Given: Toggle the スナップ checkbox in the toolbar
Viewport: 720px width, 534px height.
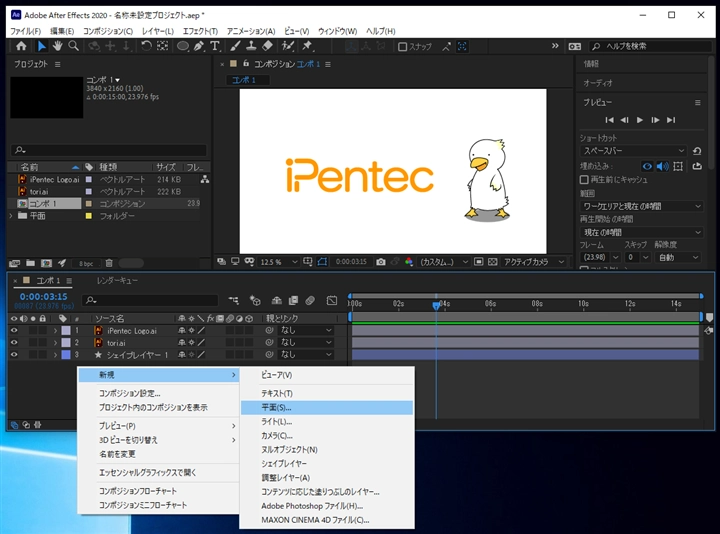Looking at the screenshot, I should pos(403,47).
